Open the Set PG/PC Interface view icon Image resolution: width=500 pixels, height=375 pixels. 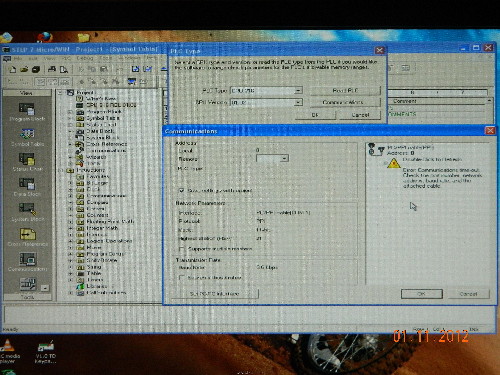(x=28, y=284)
